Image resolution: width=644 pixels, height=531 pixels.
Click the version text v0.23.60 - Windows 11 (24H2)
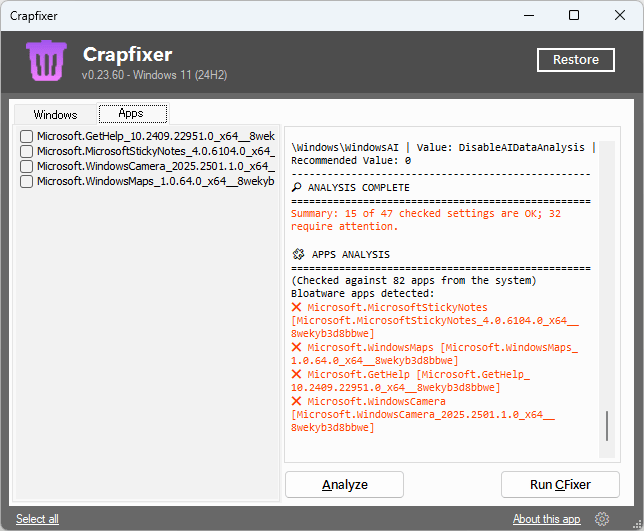[154, 75]
